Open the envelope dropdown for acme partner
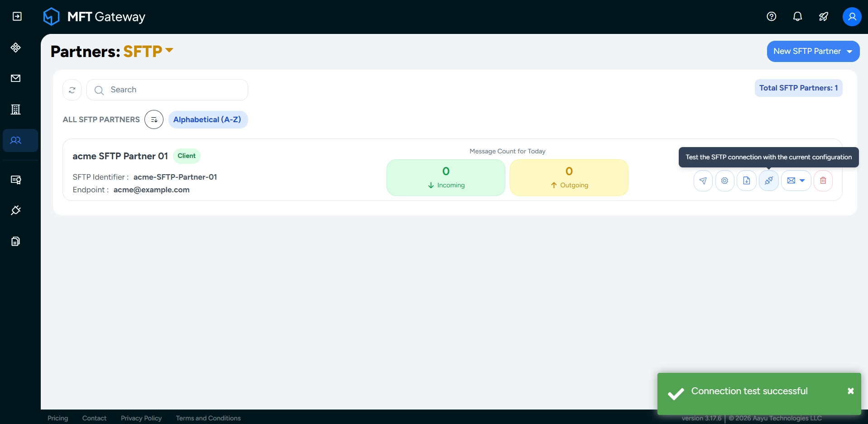The width and height of the screenshot is (868, 424). point(796,181)
